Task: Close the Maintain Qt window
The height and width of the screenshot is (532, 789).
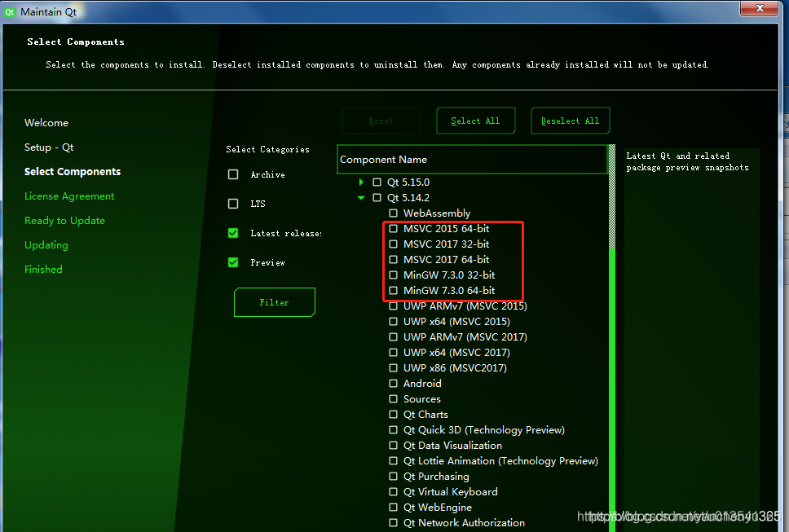Action: pos(759,8)
